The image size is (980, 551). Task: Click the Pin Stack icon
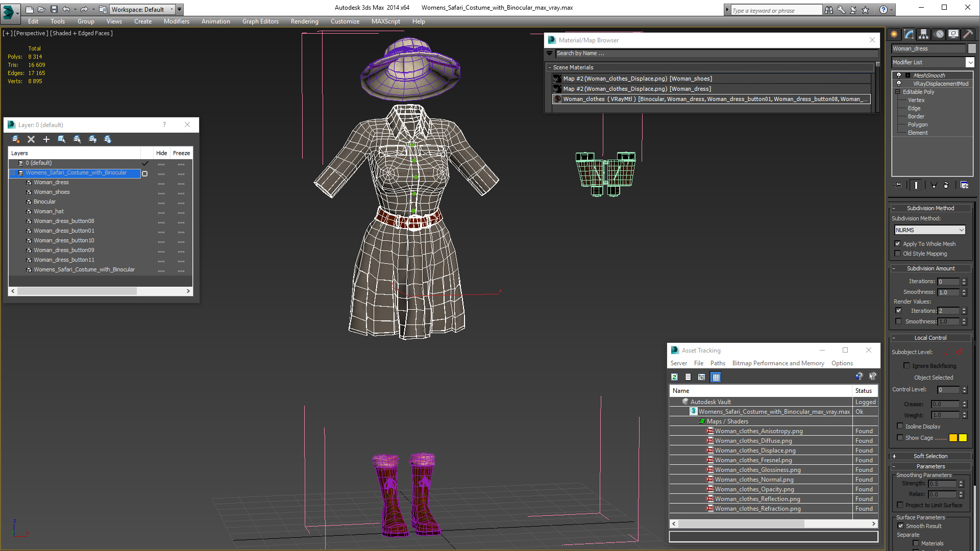[898, 185]
